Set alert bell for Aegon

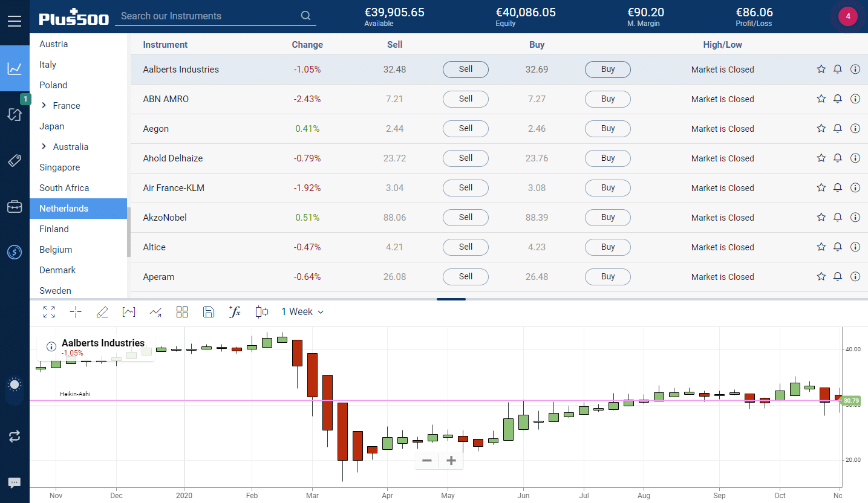[x=838, y=128]
